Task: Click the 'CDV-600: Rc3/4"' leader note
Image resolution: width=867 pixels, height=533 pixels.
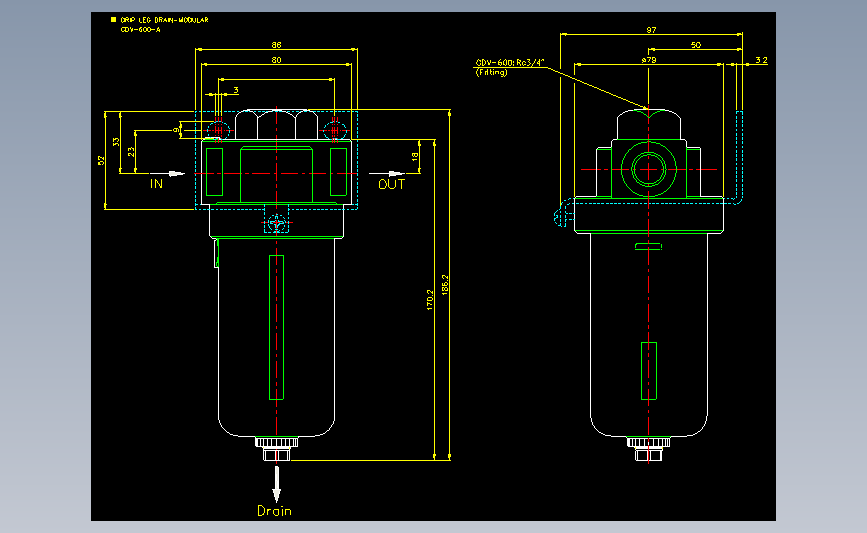Action: 510,62
